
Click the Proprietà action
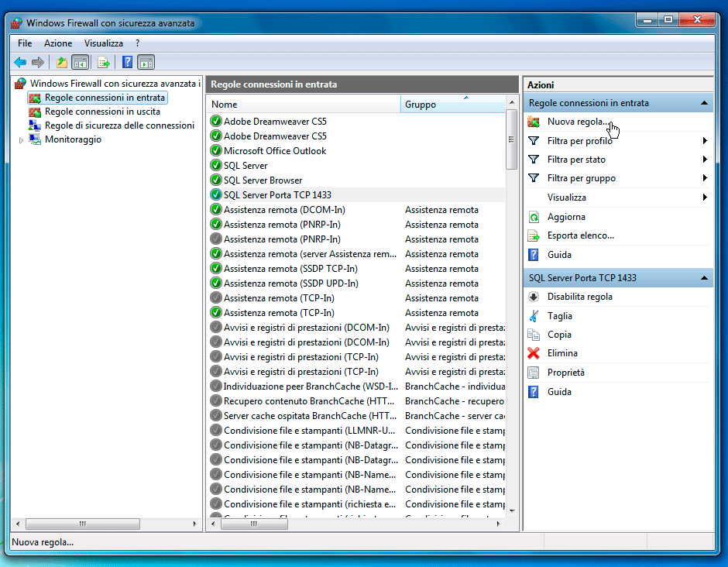(x=565, y=373)
